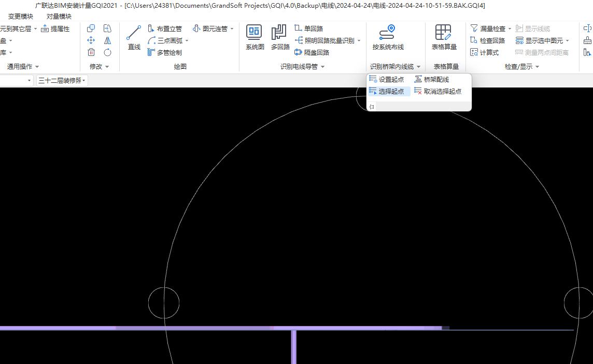Choose 桥架配线 from the dropdown panel
This screenshot has height=364, width=593.
[x=431, y=80]
